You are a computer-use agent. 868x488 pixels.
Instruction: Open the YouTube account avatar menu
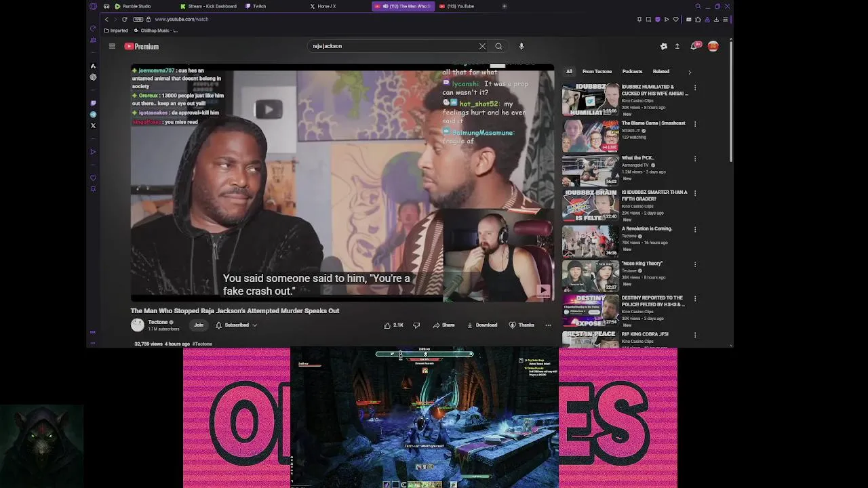click(x=713, y=46)
